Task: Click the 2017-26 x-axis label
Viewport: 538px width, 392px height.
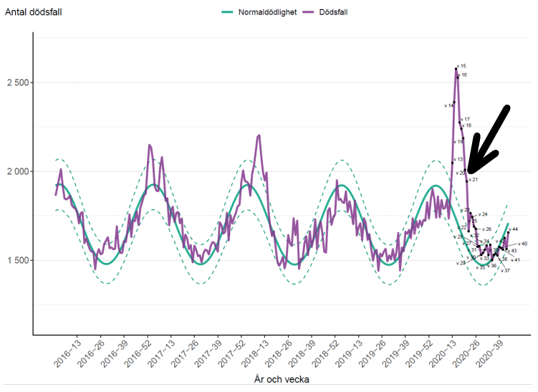Action: [185, 353]
